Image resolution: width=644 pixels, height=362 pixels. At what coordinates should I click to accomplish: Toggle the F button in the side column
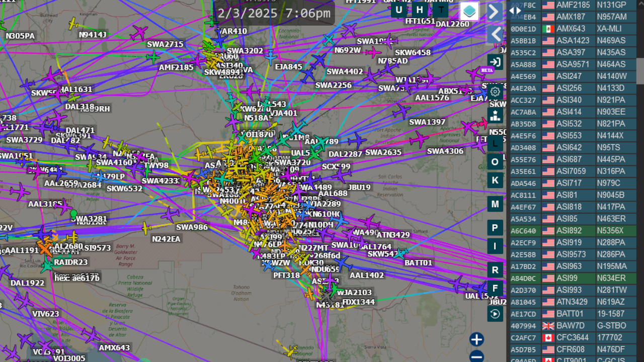[x=495, y=289]
